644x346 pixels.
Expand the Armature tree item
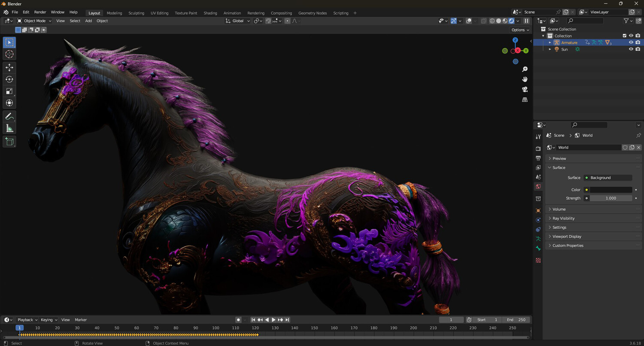[550, 42]
